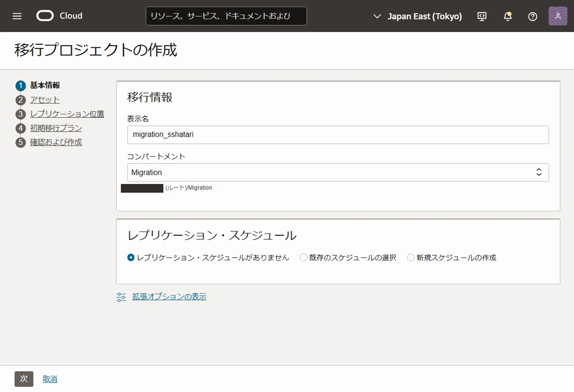The image size is (574, 392).
Task: Go to the 確認および作成 step
Action: (x=56, y=142)
